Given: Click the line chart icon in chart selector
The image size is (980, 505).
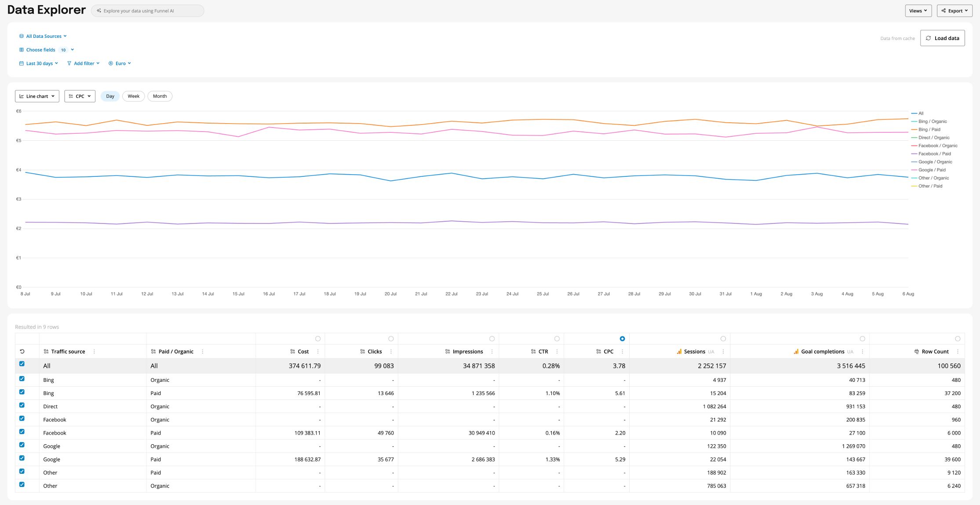Looking at the screenshot, I should tap(22, 96).
